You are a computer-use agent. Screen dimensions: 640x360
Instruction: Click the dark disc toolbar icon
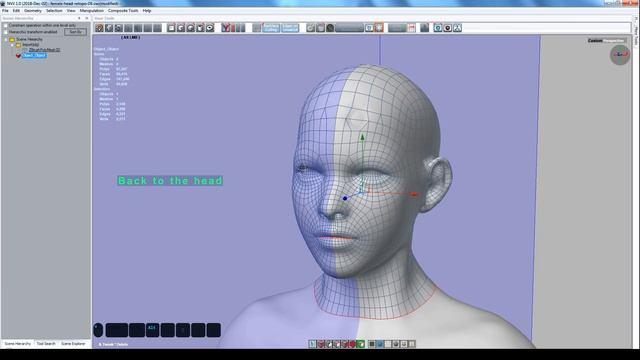point(447,28)
